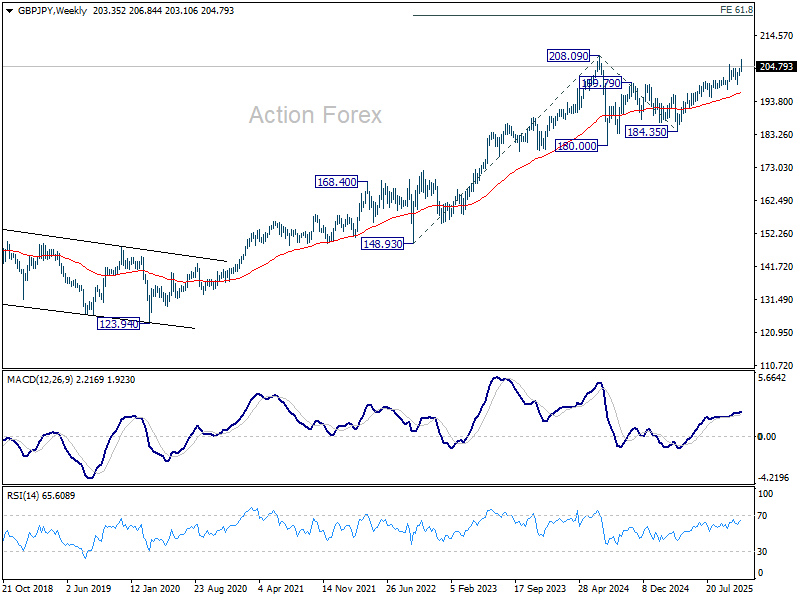The image size is (800, 600).
Task: Select the FE 61.8 level label
Action: [737, 9]
